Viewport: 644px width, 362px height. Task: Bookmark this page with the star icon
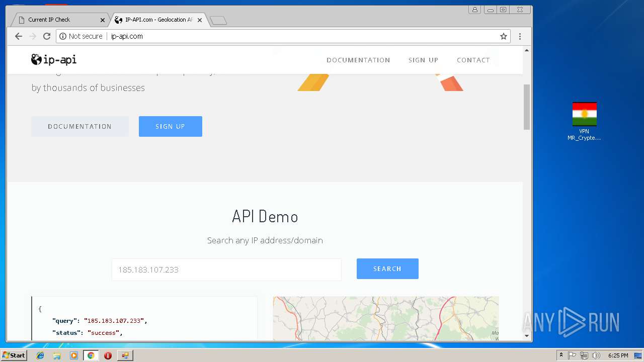point(503,36)
